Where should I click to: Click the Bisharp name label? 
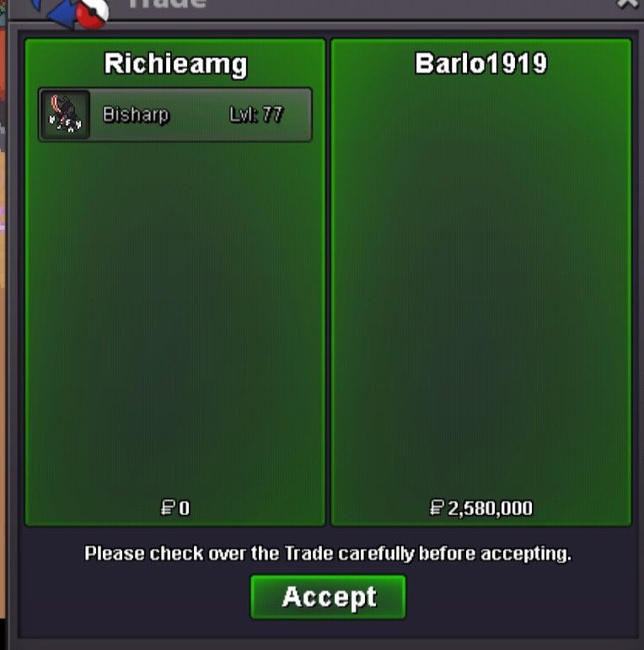(x=136, y=115)
